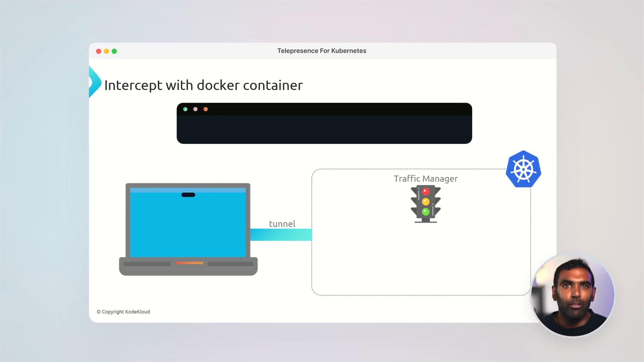Click the 'Traffic Manager' label

point(426,179)
